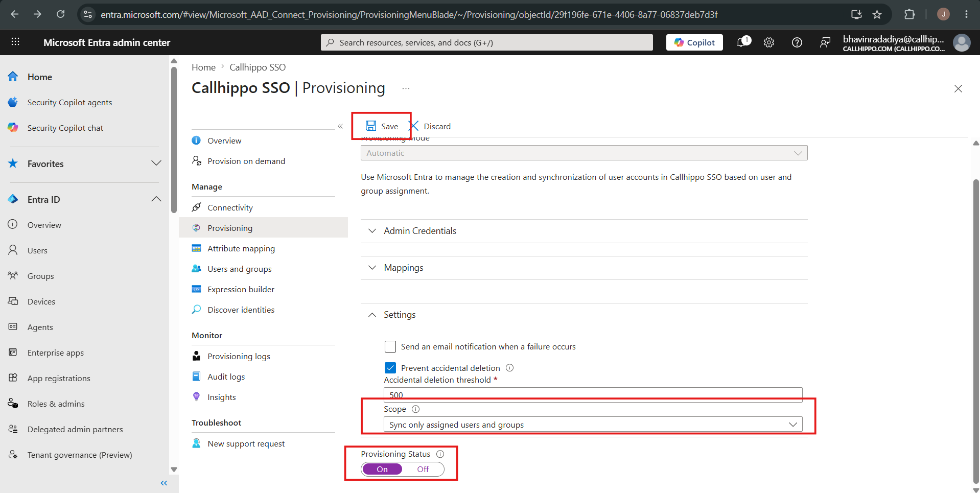
Task: Click info icon beside Provisioning Status
Action: pos(440,454)
